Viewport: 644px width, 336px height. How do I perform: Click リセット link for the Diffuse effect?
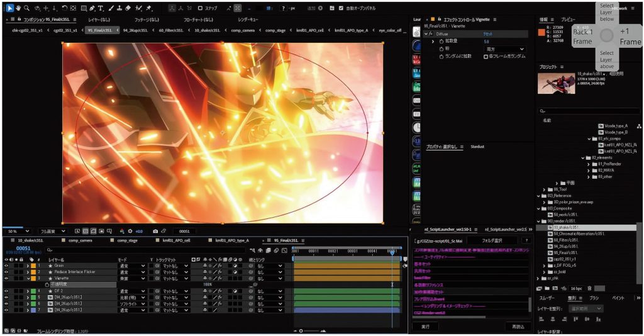[x=487, y=34]
